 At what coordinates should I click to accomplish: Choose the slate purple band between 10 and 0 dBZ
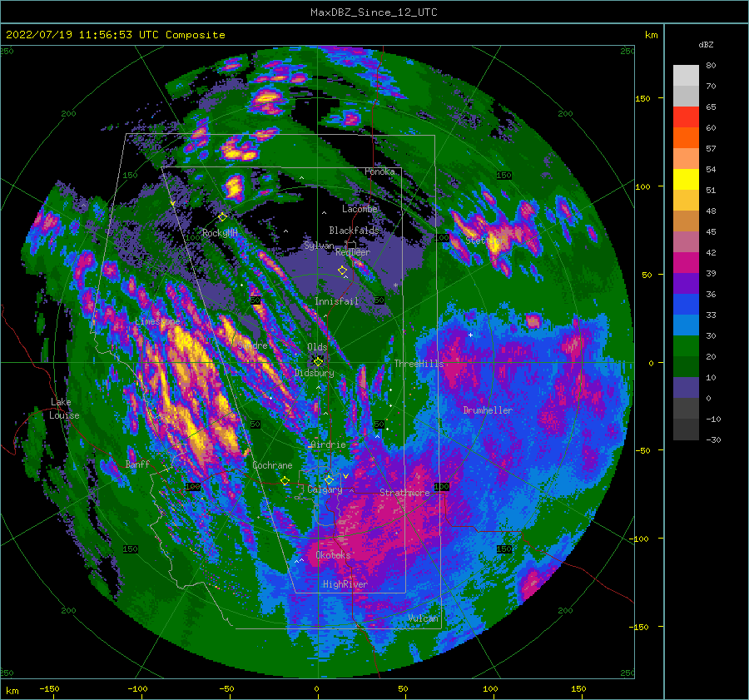coord(686,388)
